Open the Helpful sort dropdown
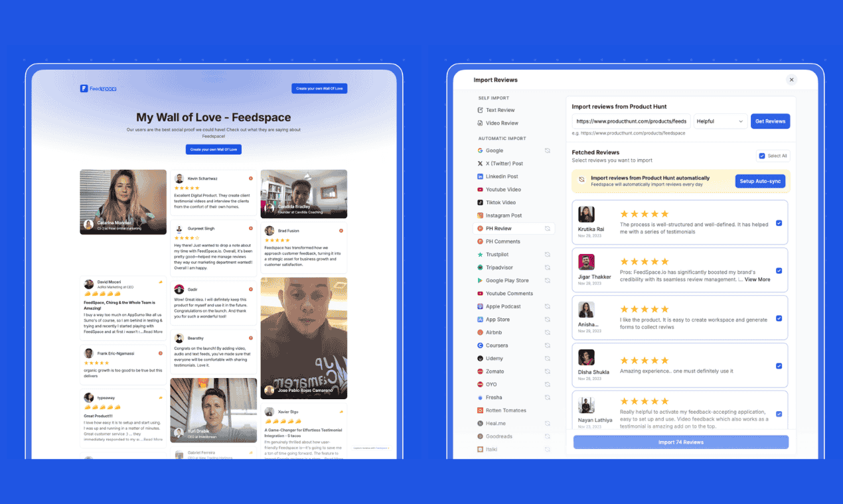This screenshot has height=504, width=843. tap(720, 121)
